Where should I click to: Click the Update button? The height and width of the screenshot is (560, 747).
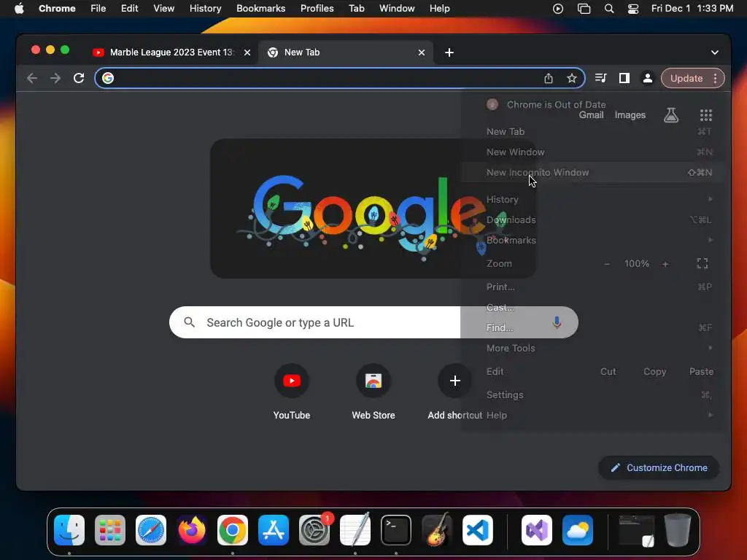686,78
